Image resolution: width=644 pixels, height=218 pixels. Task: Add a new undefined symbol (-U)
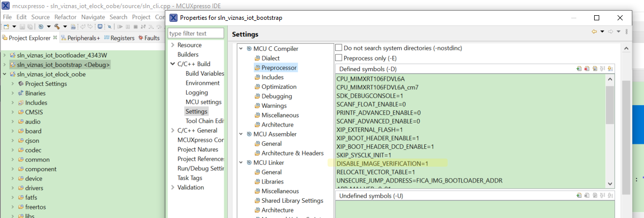[579, 196]
